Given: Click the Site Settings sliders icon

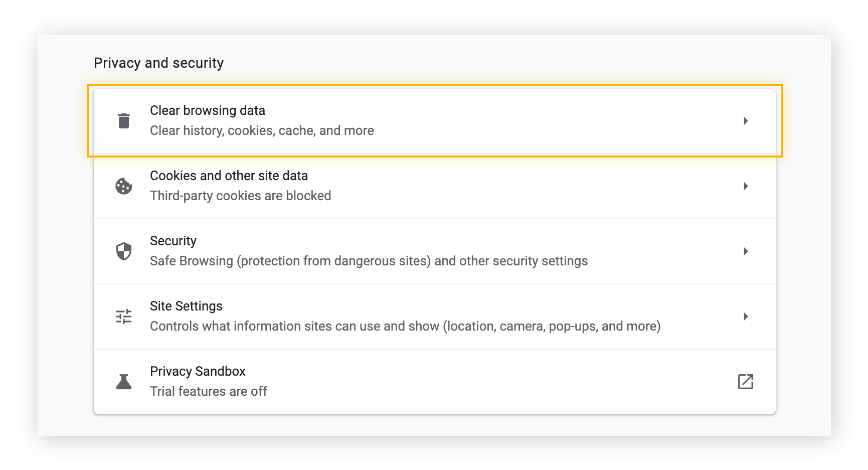Looking at the screenshot, I should (124, 317).
